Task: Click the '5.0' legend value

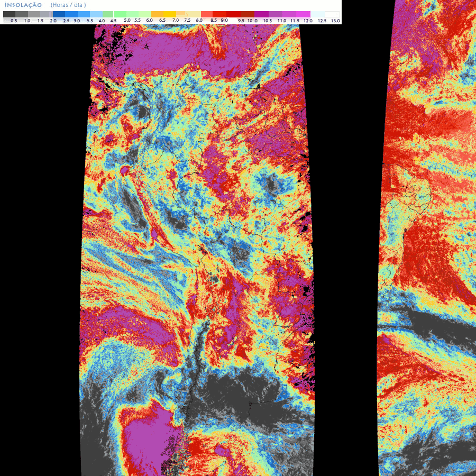Action: 127,20
